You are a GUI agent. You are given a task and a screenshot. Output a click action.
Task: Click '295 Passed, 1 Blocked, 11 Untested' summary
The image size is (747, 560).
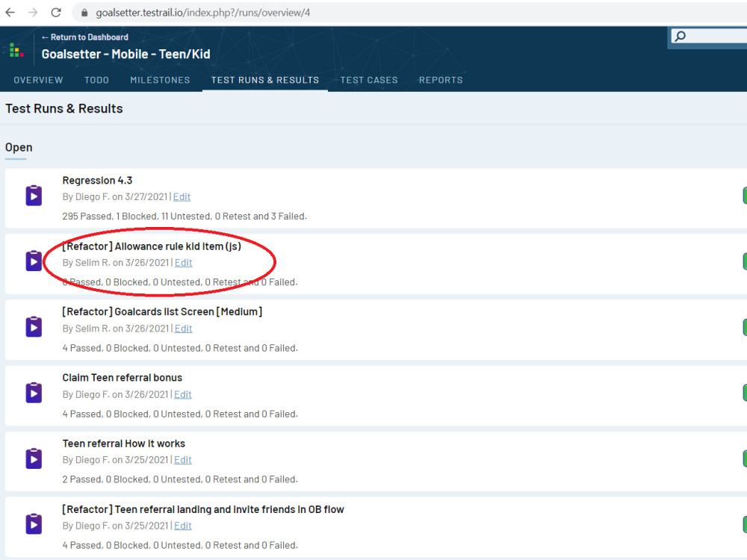(x=185, y=217)
